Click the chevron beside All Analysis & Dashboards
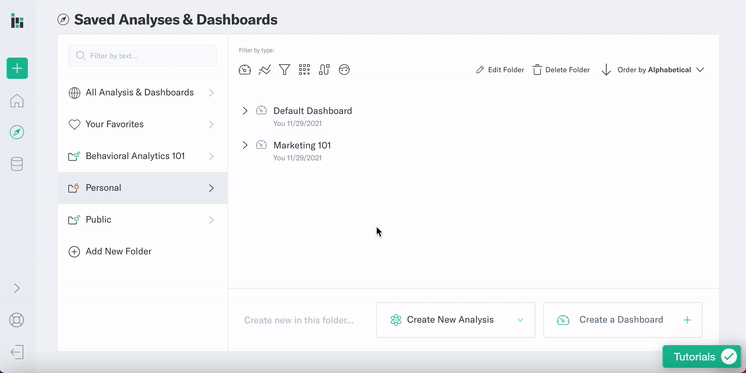746x373 pixels. click(x=211, y=93)
